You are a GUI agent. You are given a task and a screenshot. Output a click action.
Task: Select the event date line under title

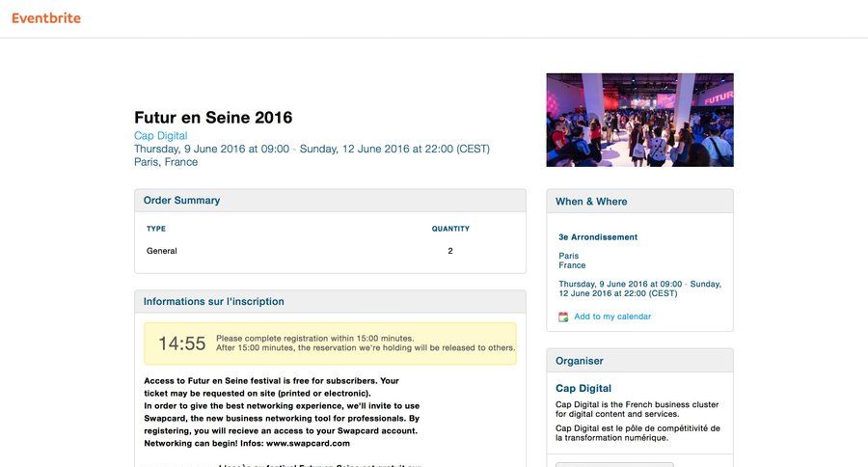coord(312,149)
